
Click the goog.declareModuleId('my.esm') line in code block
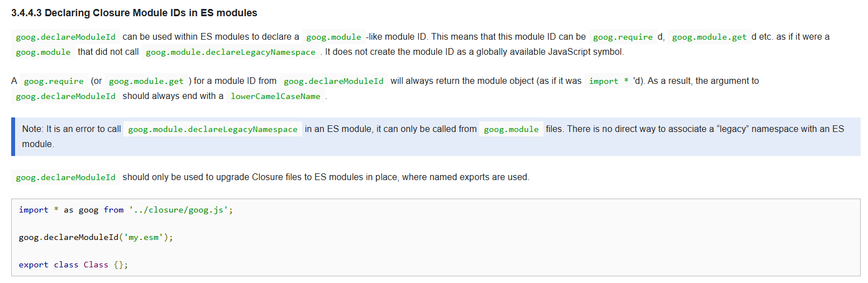[96, 237]
